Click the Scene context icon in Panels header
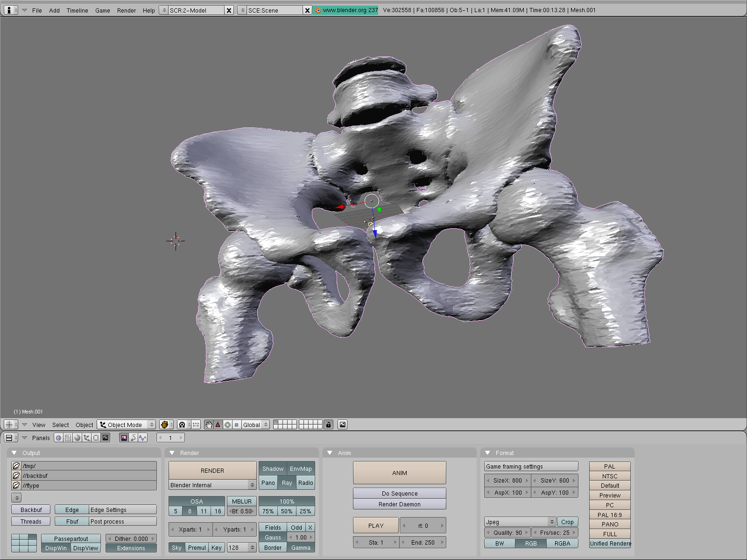Viewport: 747px width, 560px height. 106,438
